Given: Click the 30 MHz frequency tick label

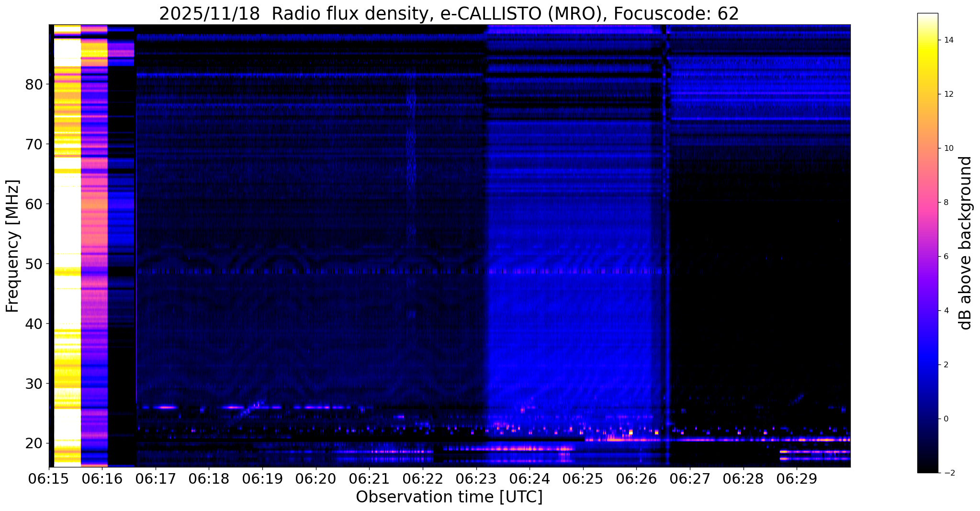Looking at the screenshot, I should [x=34, y=384].
